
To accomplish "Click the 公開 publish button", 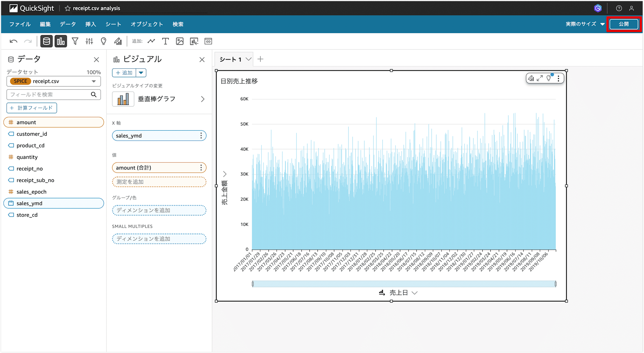I will (x=624, y=24).
